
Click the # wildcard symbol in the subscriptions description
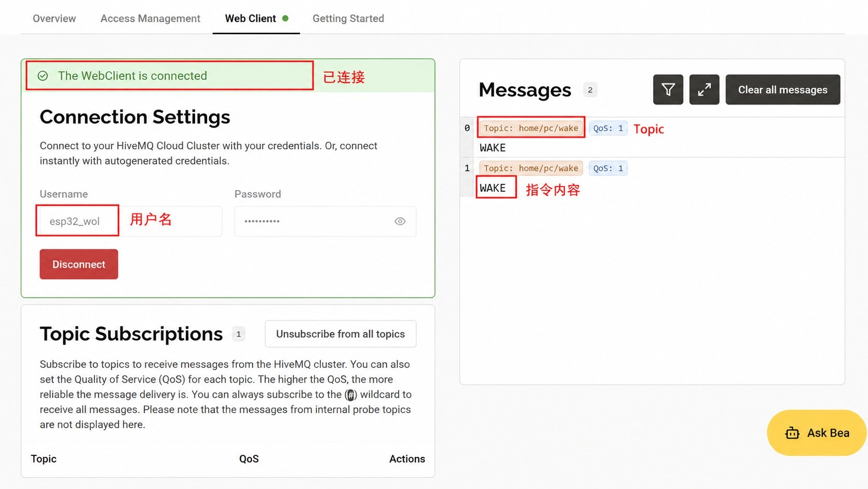click(x=351, y=395)
